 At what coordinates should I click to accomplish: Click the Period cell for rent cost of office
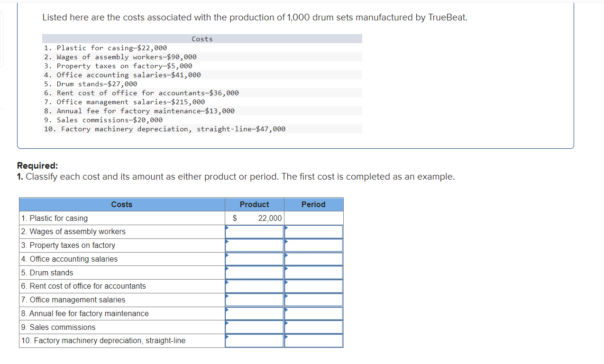pos(313,286)
